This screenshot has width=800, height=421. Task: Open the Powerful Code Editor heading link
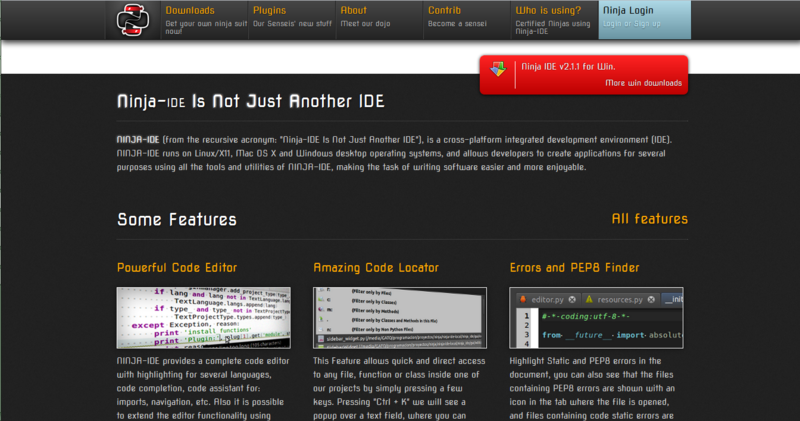[177, 267]
